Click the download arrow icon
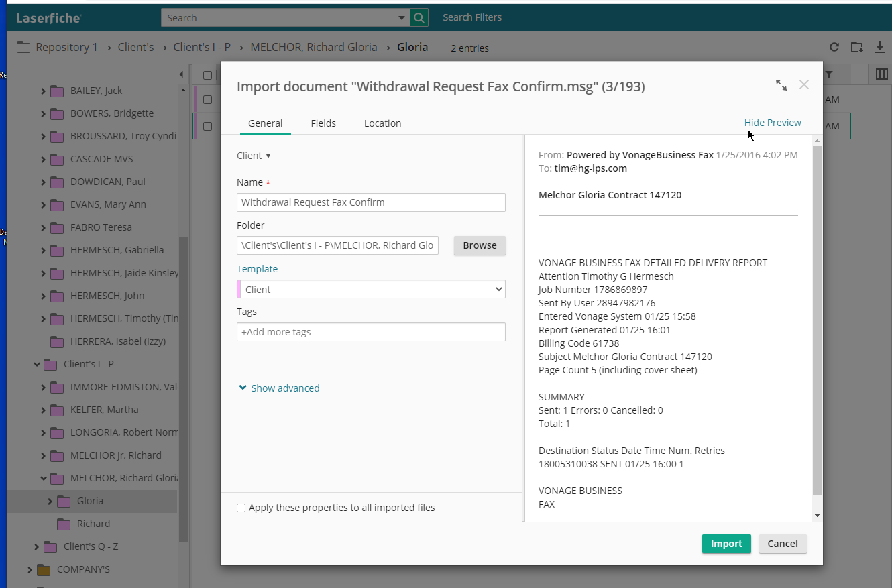 tap(880, 47)
